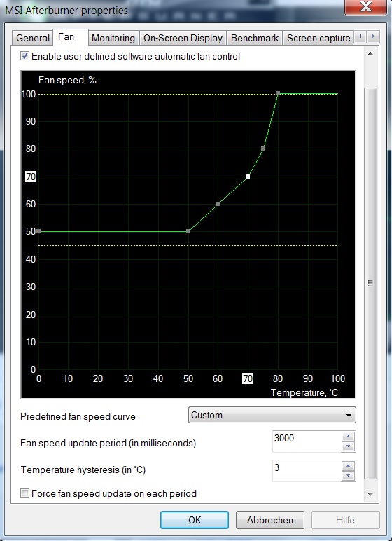Select the white curve node at 70°C, 70%
Viewport: 392px width, 541px height.
[248, 177]
